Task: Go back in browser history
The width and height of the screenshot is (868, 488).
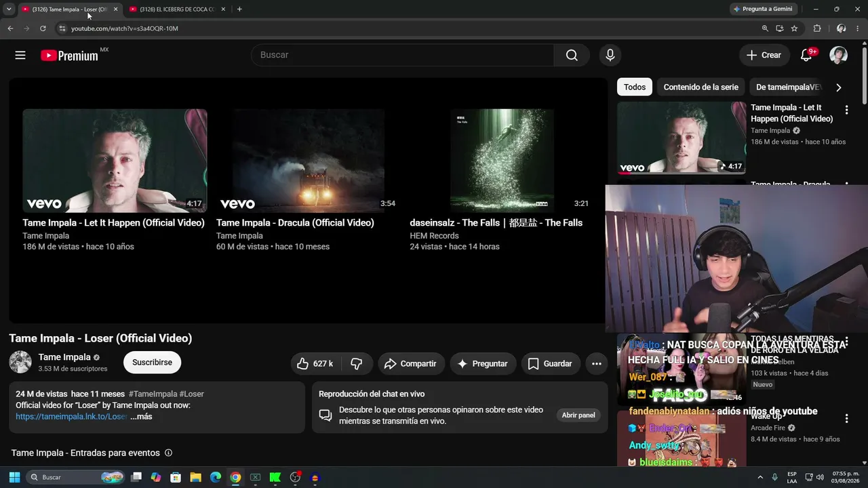Action: (10, 28)
